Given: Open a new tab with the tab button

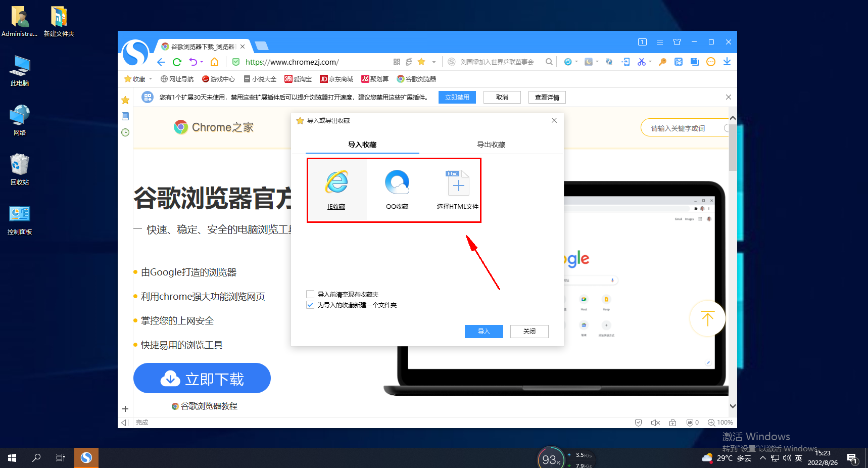Looking at the screenshot, I should pyautogui.click(x=262, y=46).
